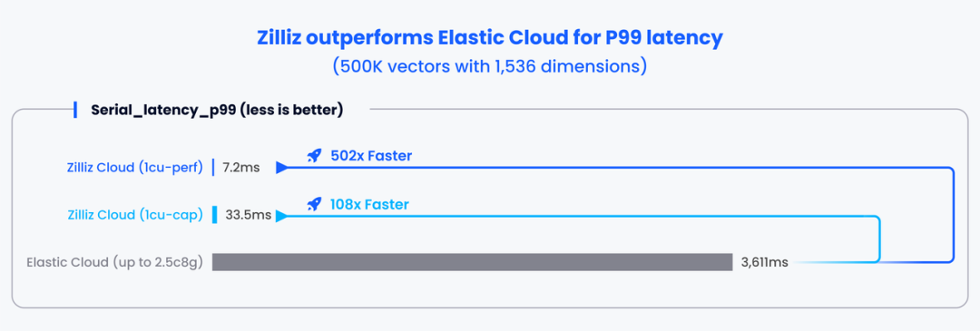The image size is (980, 331).
Task: Click the 7.2ms value label
Action: click(242, 168)
